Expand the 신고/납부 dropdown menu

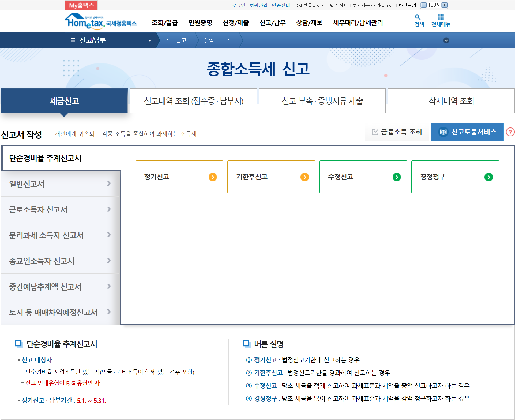coord(149,40)
